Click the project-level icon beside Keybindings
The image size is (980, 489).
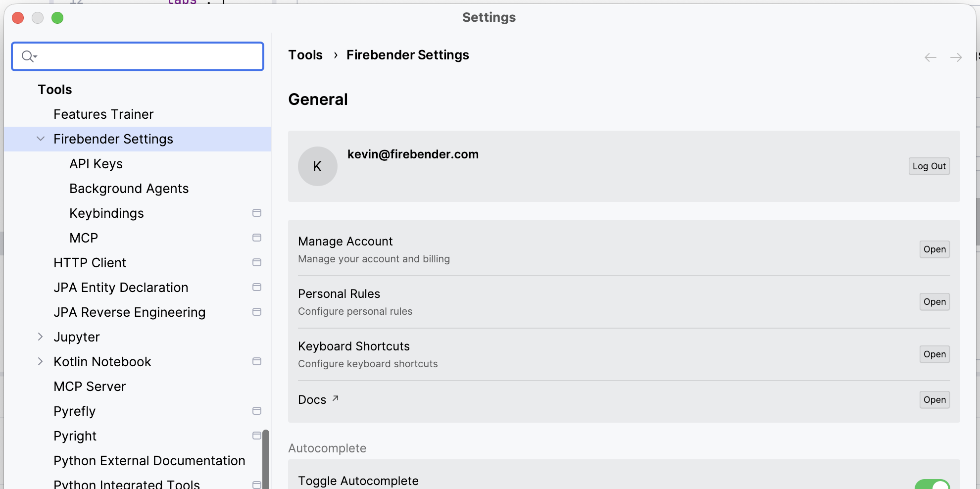(x=257, y=213)
